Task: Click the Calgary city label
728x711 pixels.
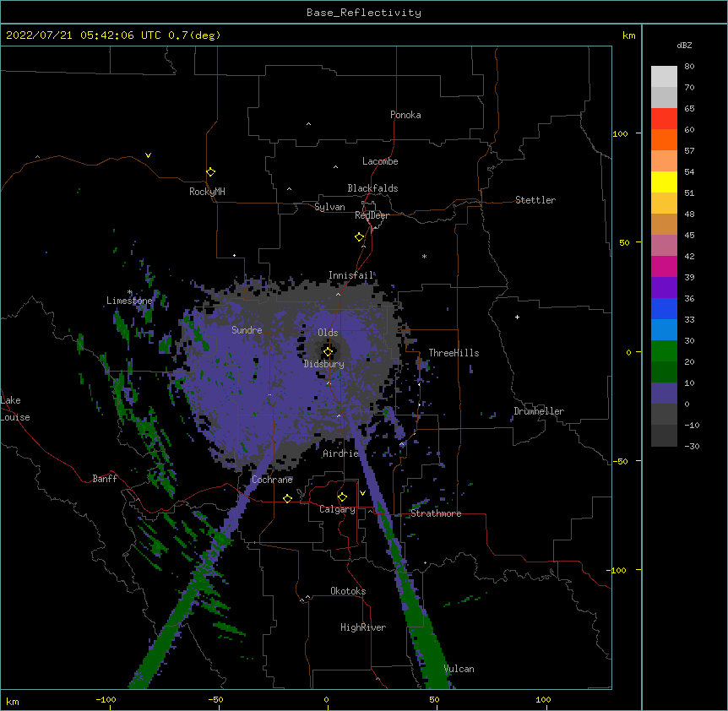Action: tap(337, 509)
